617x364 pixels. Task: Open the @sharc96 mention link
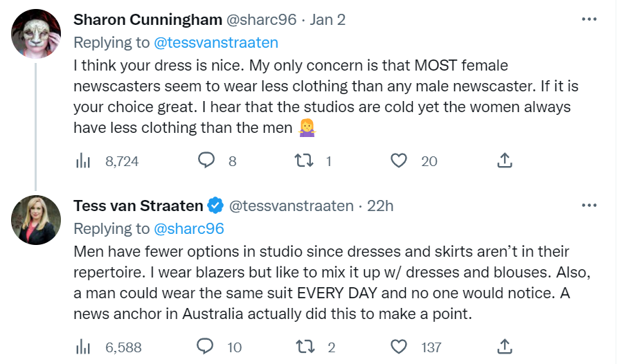(189, 229)
